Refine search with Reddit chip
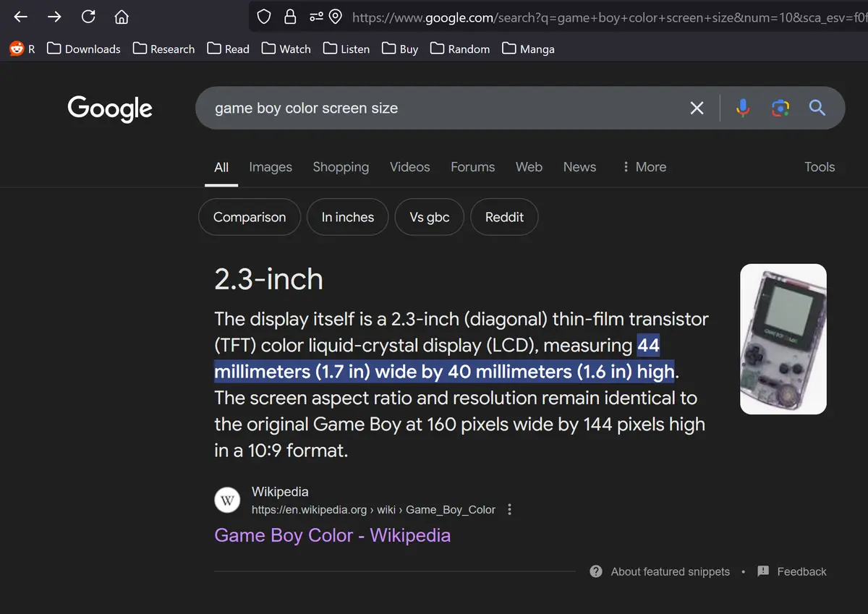The height and width of the screenshot is (614, 868). (504, 217)
